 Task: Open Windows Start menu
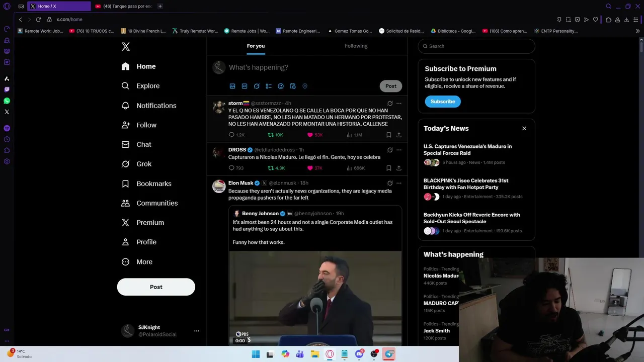pyautogui.click(x=256, y=354)
